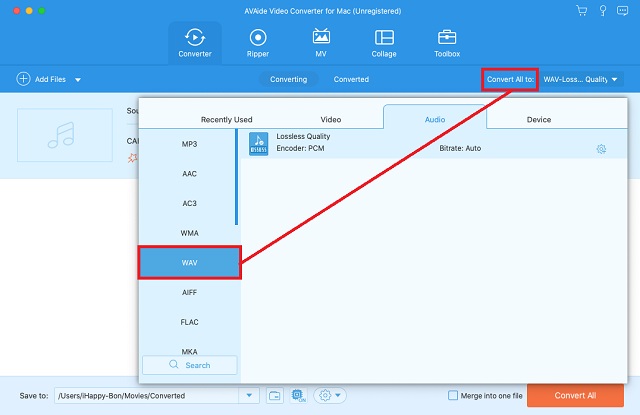Screen dimensions: 640x415
Task: Open the Collage tool
Action: coord(384,42)
